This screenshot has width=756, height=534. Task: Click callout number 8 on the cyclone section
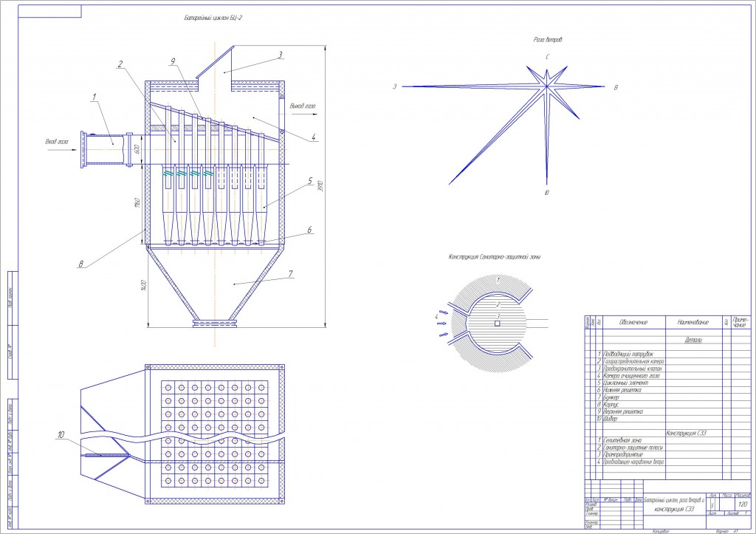pyautogui.click(x=81, y=264)
